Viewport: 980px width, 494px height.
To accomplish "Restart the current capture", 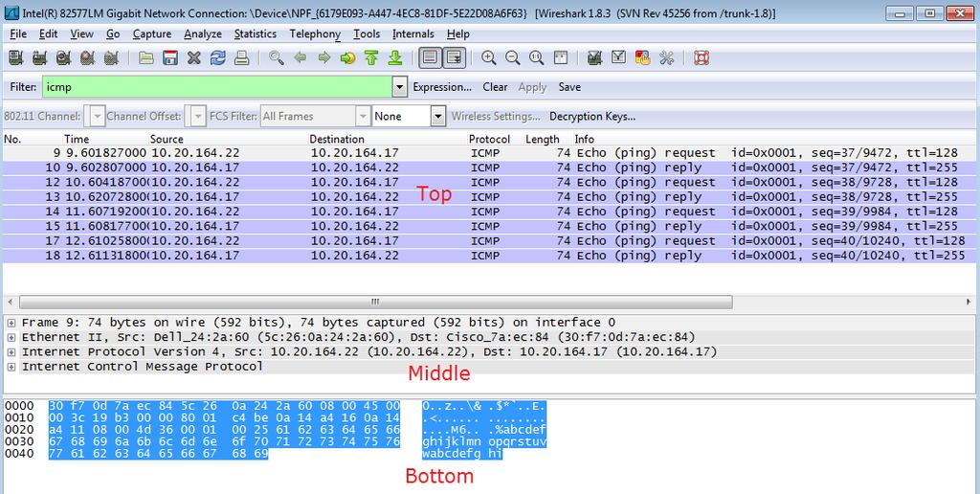I will [112, 58].
